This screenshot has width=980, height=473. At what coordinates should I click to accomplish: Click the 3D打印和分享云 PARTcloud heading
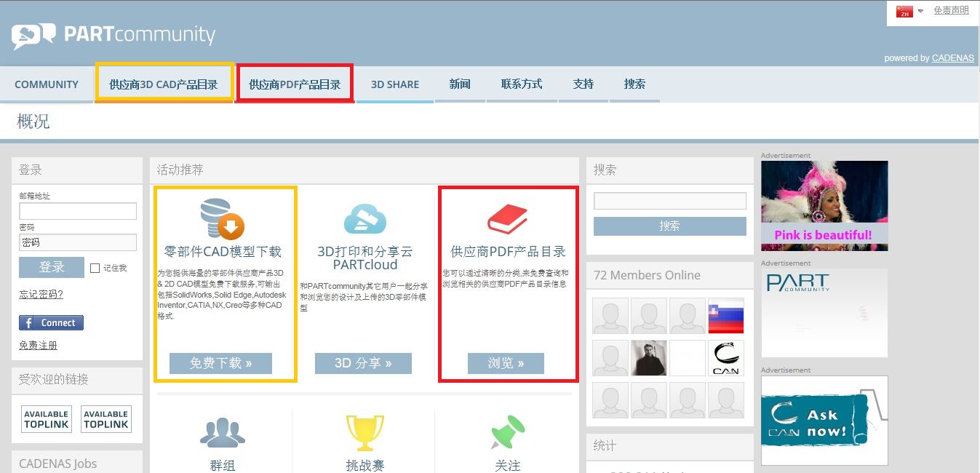coord(364,258)
